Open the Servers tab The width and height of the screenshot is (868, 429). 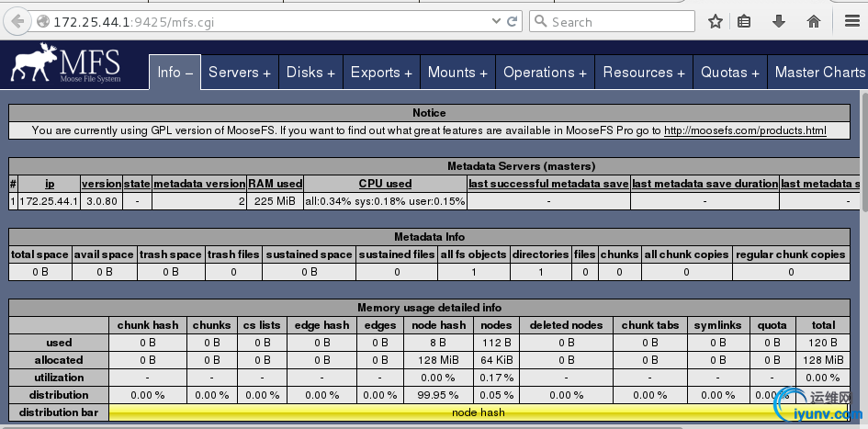click(240, 72)
